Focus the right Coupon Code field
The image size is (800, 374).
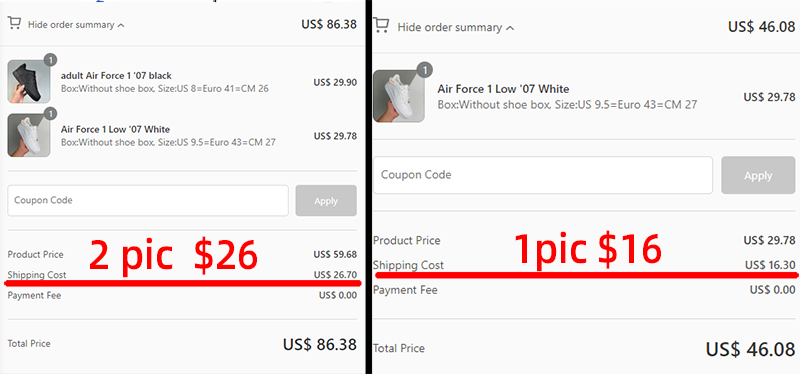543,175
